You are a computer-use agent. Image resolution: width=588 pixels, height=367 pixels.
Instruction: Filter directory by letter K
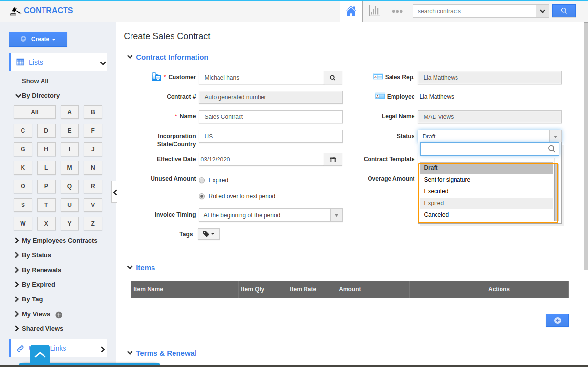tap(23, 168)
